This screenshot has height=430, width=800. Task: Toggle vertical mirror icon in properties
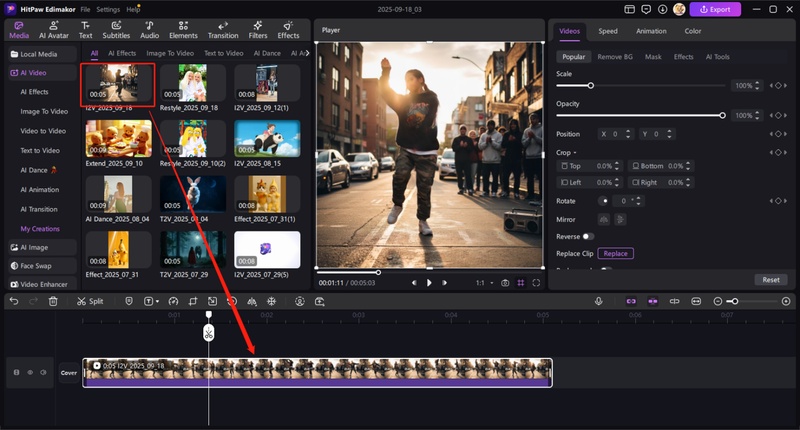coord(620,219)
